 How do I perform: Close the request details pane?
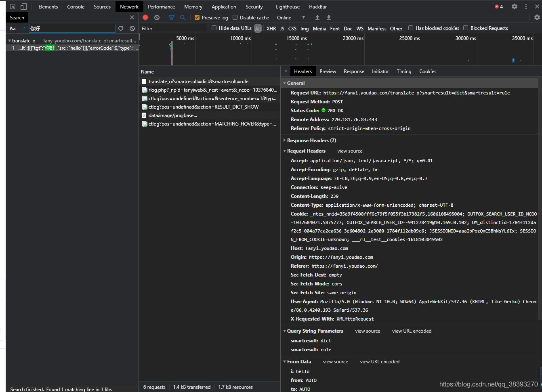[x=286, y=71]
